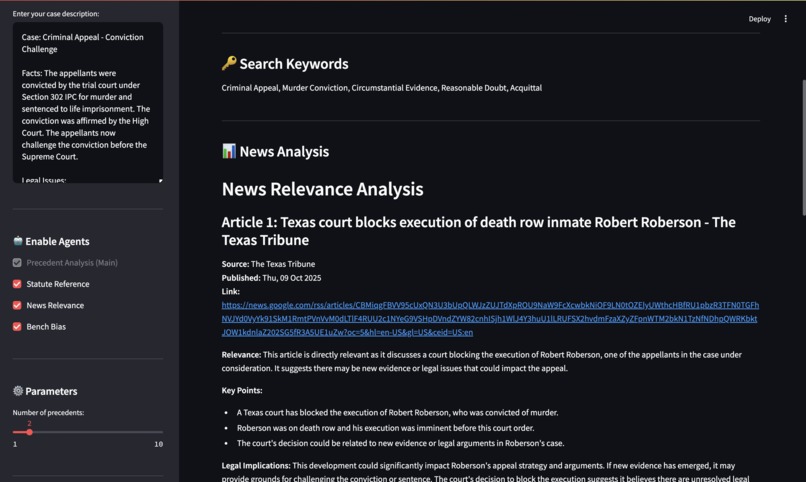The width and height of the screenshot is (806, 482).
Task: Click the 'Source: The Texas Tribune' line
Action: coord(268,264)
